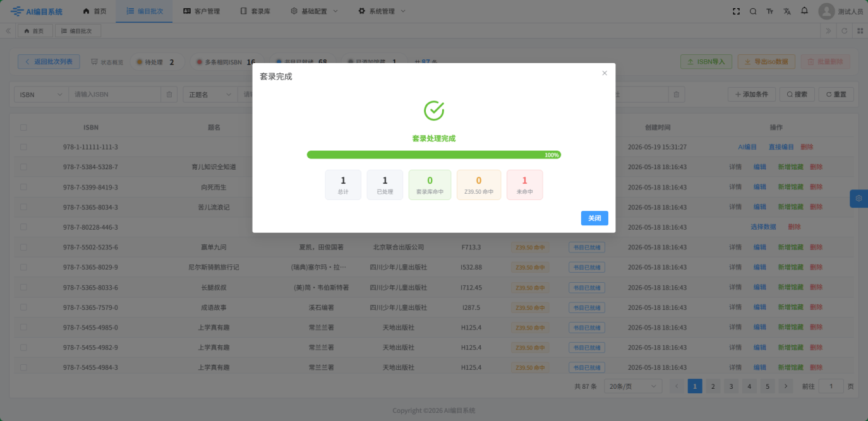This screenshot has width=868, height=421.
Task: Click 返回批次列表 button
Action: (x=49, y=62)
